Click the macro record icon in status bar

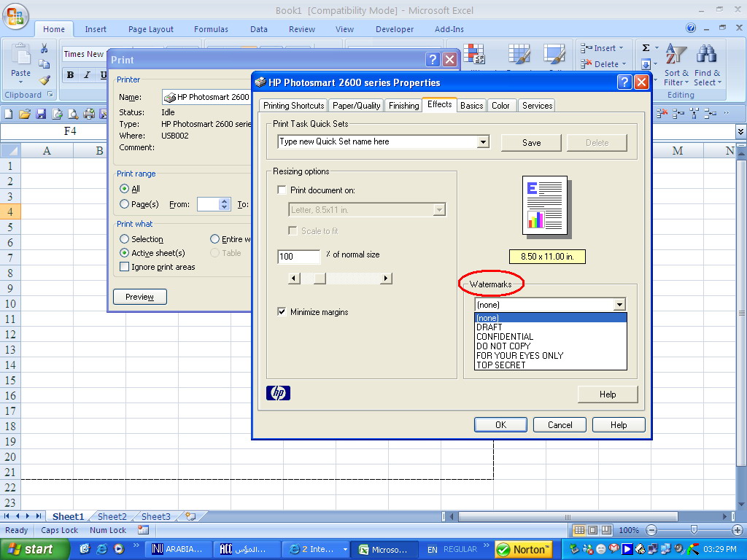(x=143, y=529)
